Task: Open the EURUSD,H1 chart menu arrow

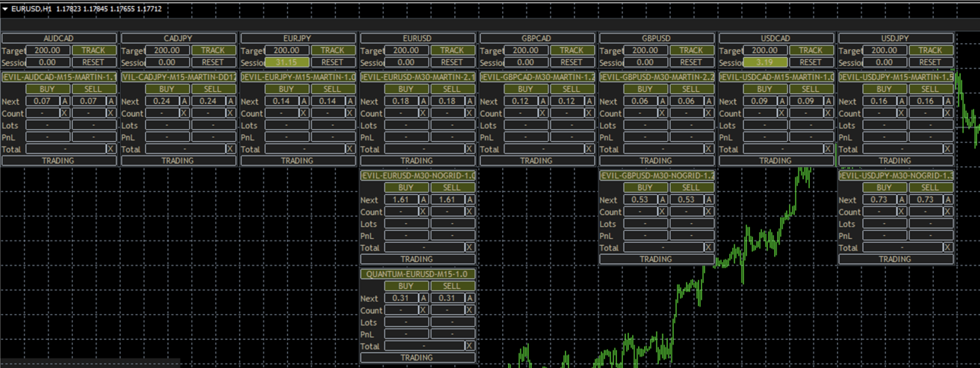Action: [5, 9]
